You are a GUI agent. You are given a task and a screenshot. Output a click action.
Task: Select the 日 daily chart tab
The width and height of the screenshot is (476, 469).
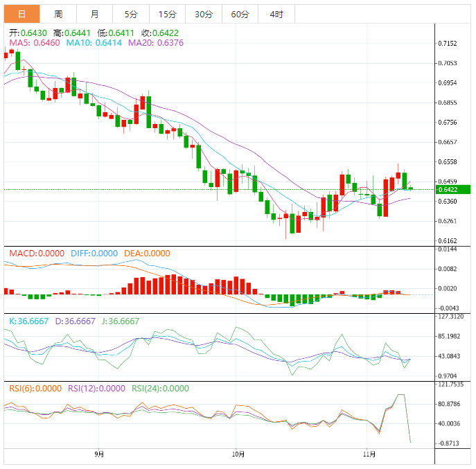point(22,14)
